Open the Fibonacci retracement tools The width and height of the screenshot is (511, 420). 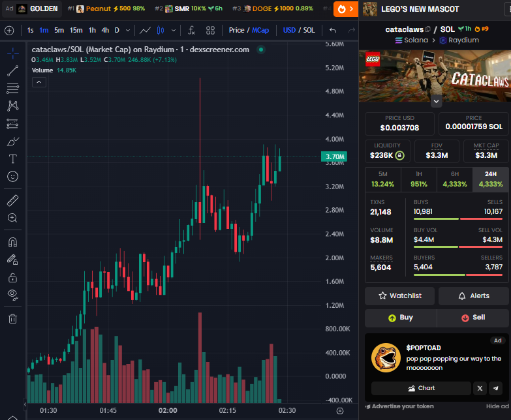pyautogui.click(x=12, y=88)
